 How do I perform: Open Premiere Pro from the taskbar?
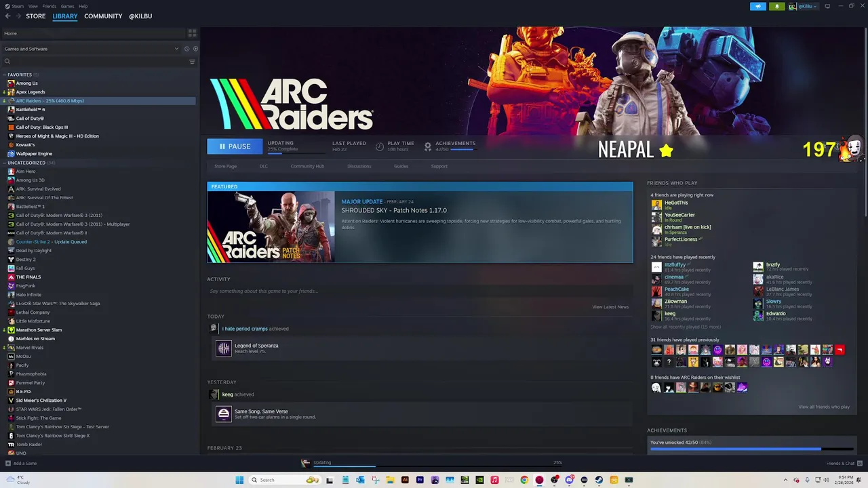click(420, 480)
